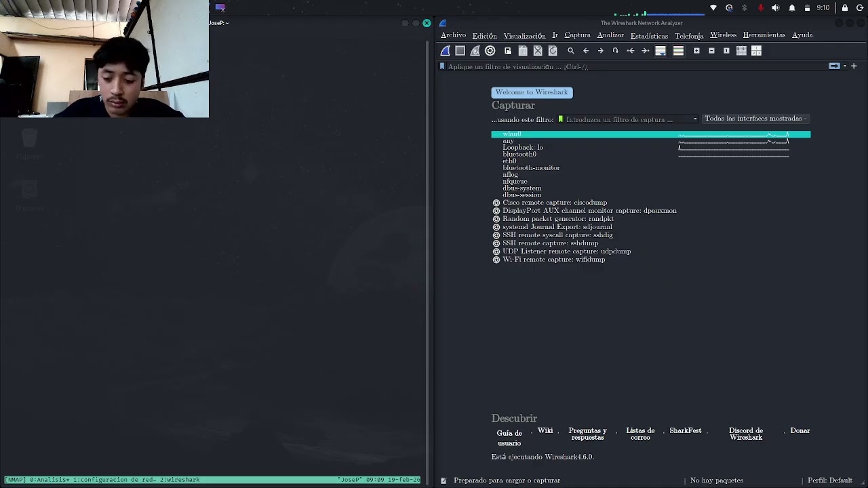The height and width of the screenshot is (488, 868).
Task: Select the dbus-system interface
Action: tap(650, 188)
